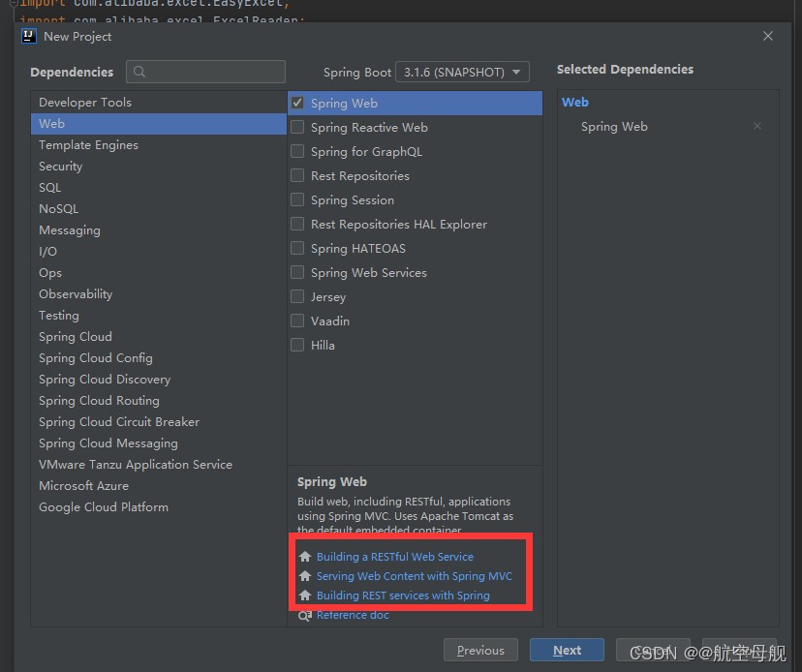Select Developer Tools category
The width and height of the screenshot is (802, 672).
[159, 103]
